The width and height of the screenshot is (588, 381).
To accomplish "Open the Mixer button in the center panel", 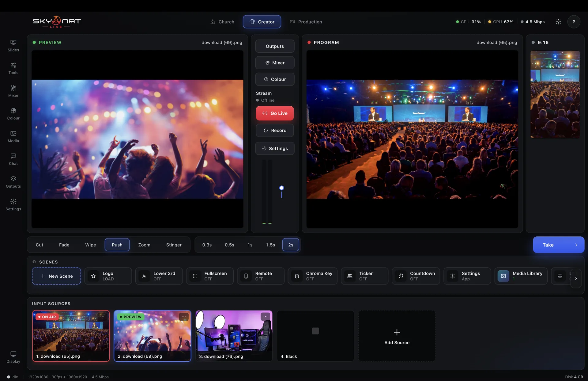I will point(275,63).
